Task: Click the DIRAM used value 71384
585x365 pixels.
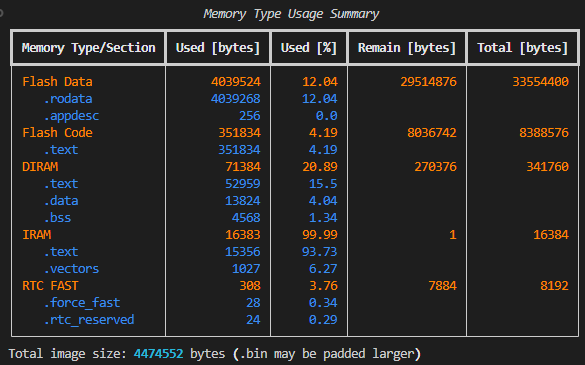Action: click(243, 167)
